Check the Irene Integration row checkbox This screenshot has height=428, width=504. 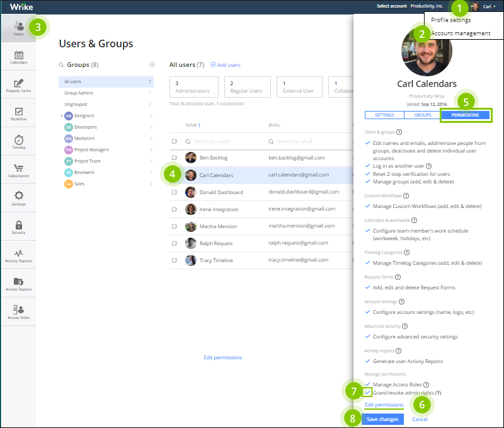click(x=175, y=209)
